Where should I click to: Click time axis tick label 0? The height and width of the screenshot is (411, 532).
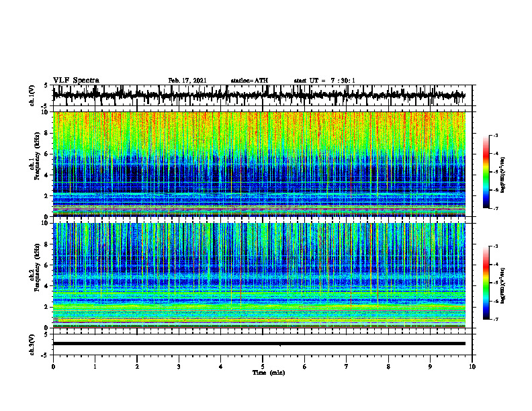[53, 367]
